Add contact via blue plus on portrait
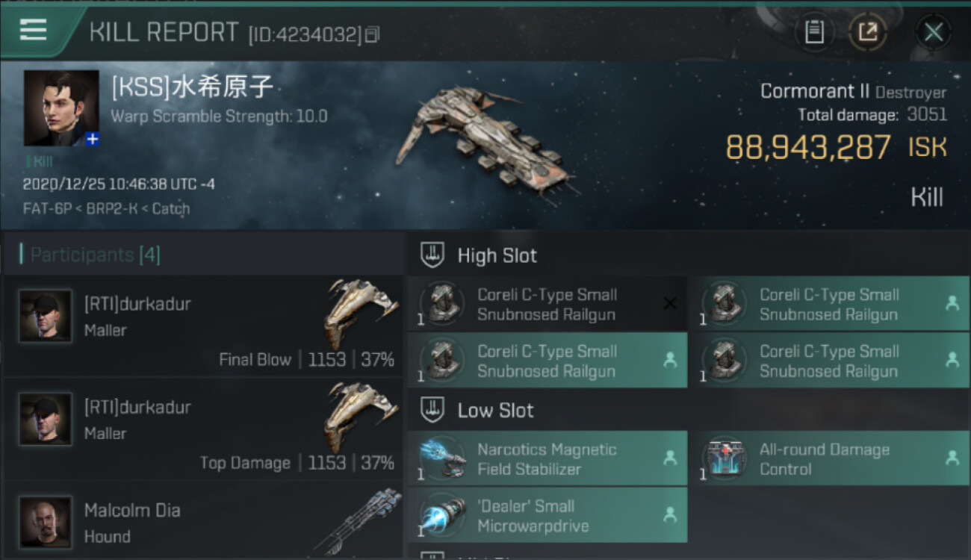971x560 pixels. tap(92, 139)
